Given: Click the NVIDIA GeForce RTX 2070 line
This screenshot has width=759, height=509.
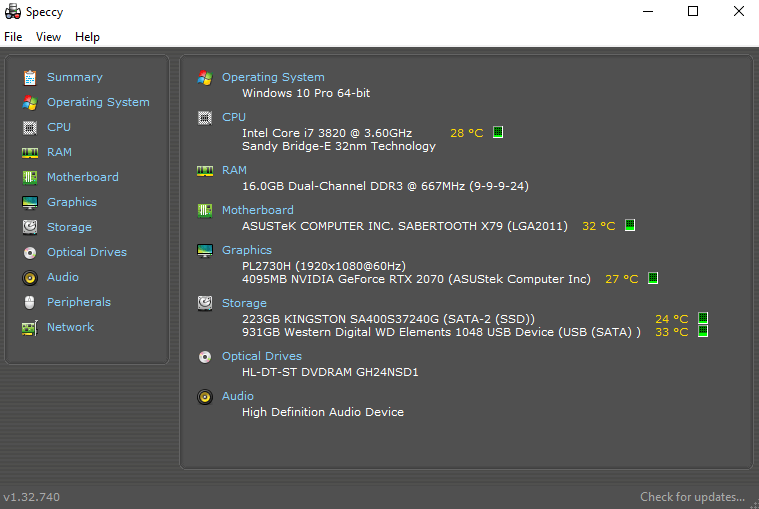Looking at the screenshot, I should click(416, 279).
